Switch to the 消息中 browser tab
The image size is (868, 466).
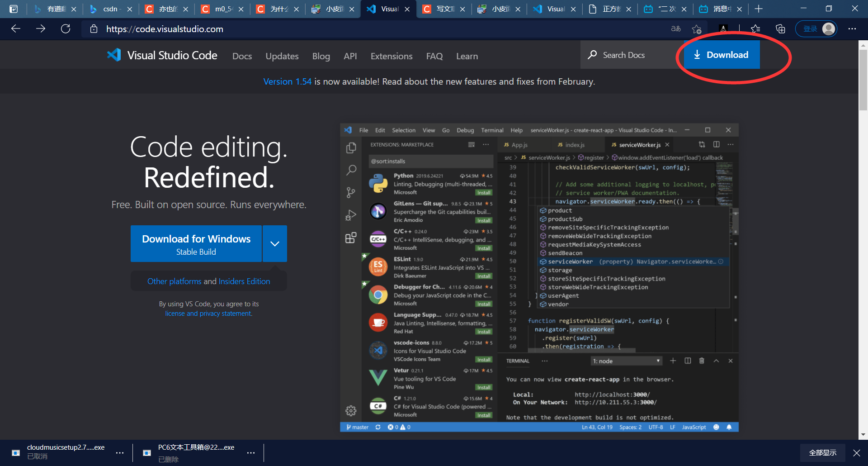[x=720, y=9]
